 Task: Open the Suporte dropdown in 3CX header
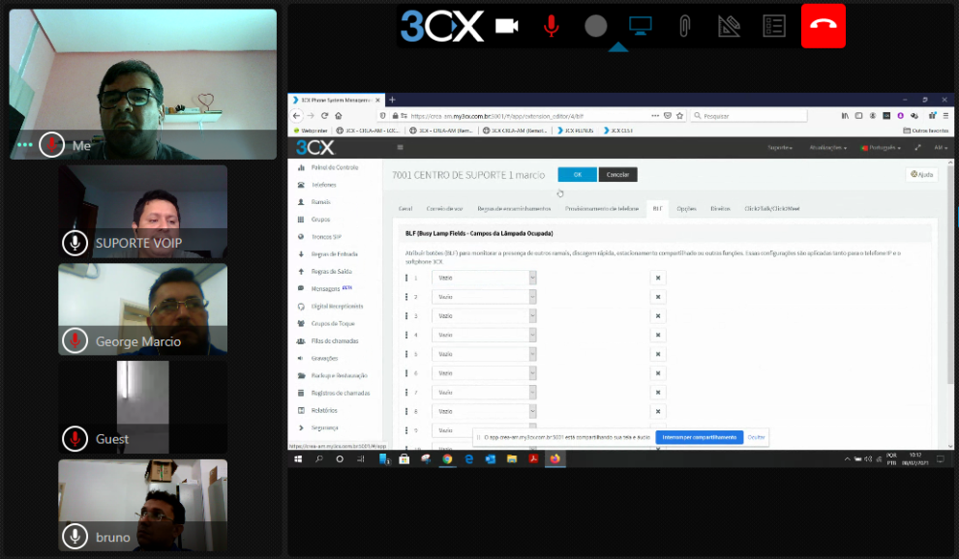[x=780, y=147]
